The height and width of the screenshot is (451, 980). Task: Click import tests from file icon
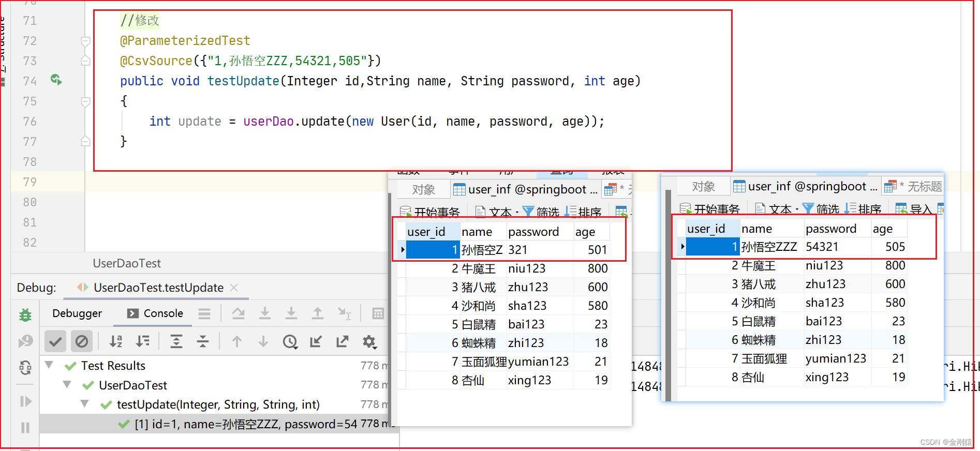(x=316, y=341)
